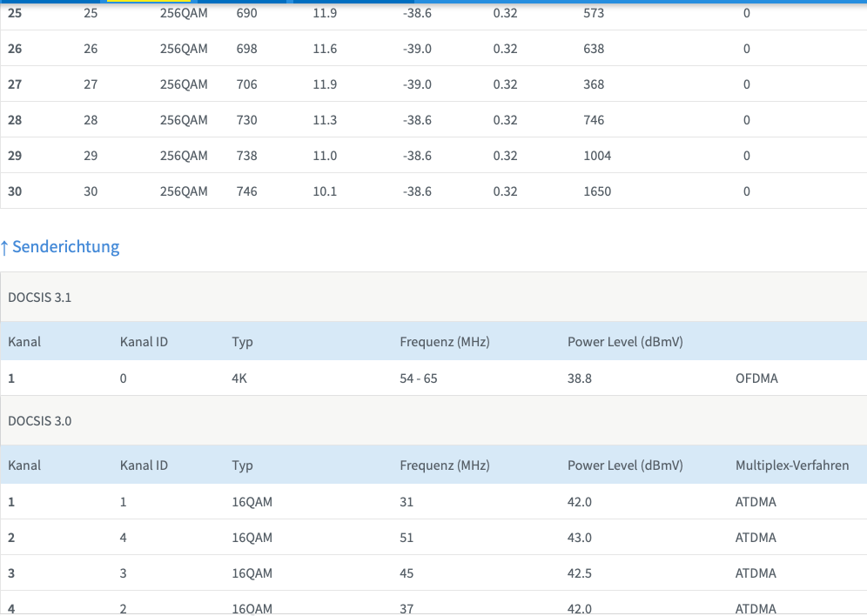
Task: Click the 43.0 power level value
Action: coord(580,538)
